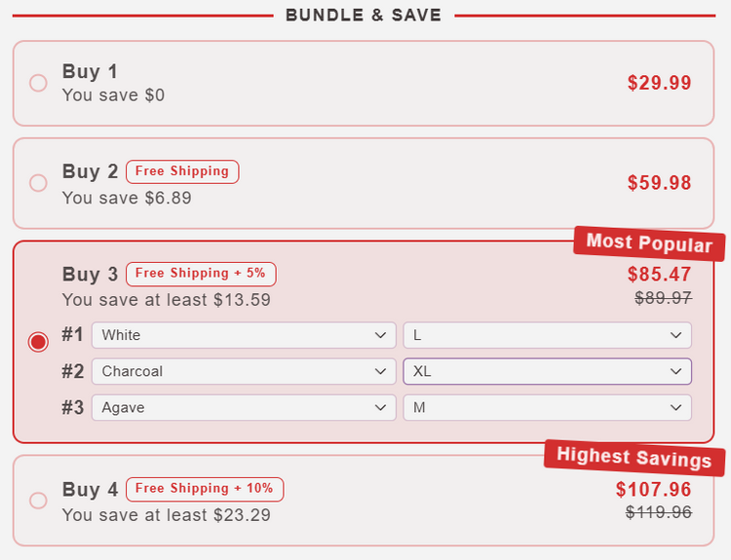Screen dimensions: 731x560
Task: Select the Buy 4 radio option
Action: pyautogui.click(x=38, y=501)
